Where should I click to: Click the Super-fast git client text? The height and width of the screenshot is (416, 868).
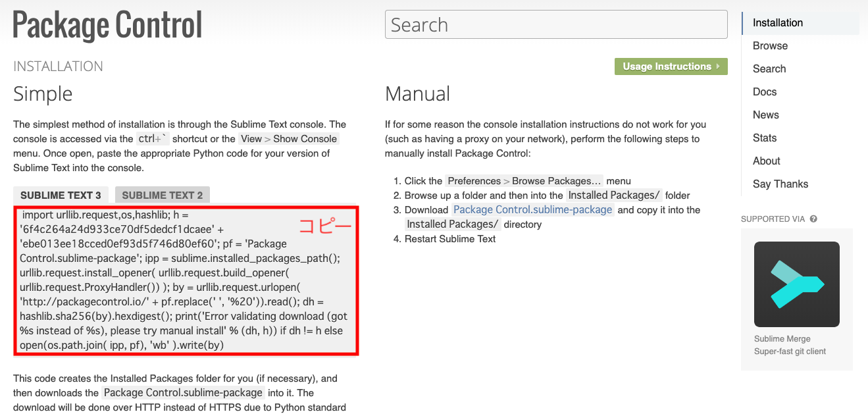[x=790, y=351]
